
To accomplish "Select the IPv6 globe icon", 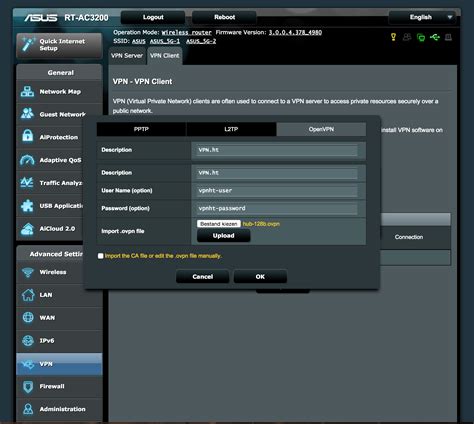I will pyautogui.click(x=28, y=340).
